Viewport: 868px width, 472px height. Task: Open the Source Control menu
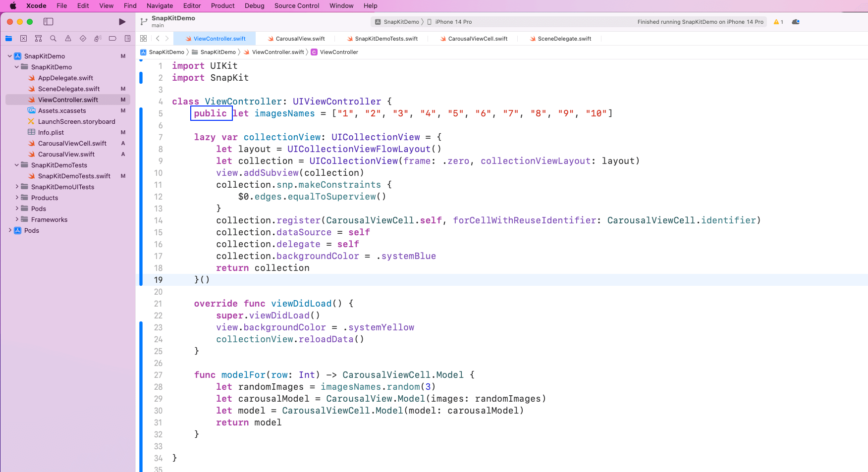tap(296, 6)
